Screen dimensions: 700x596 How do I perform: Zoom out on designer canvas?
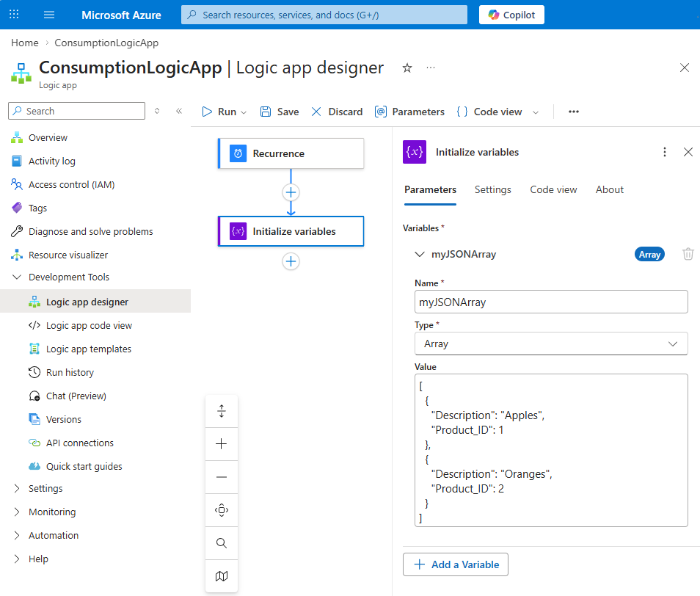pos(222,477)
